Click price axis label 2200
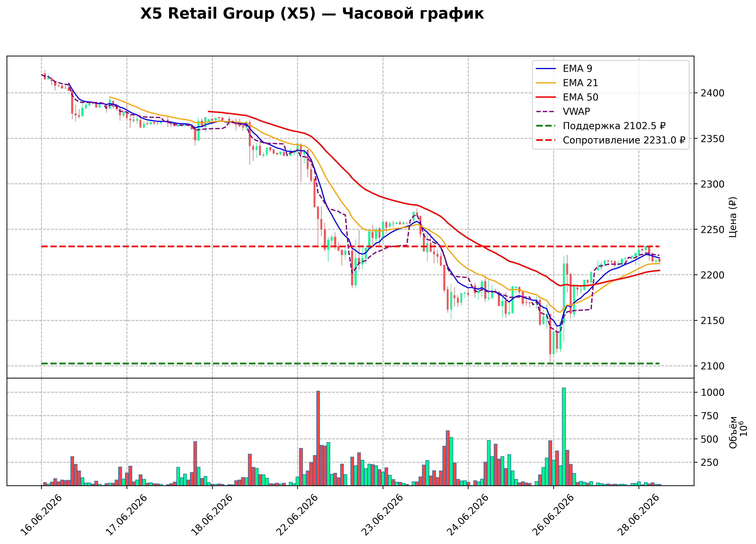The image size is (756, 544). pyautogui.click(x=713, y=275)
